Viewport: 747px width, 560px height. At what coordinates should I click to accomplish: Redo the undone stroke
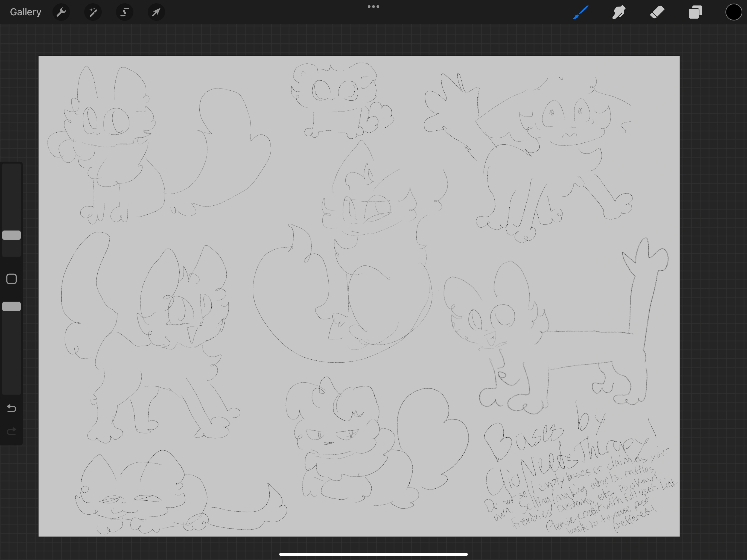coord(11,431)
